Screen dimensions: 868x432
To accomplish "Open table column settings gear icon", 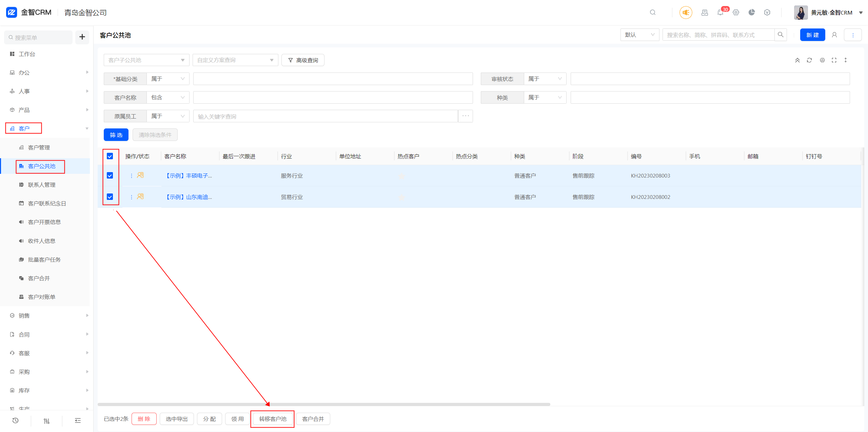I will pyautogui.click(x=822, y=60).
